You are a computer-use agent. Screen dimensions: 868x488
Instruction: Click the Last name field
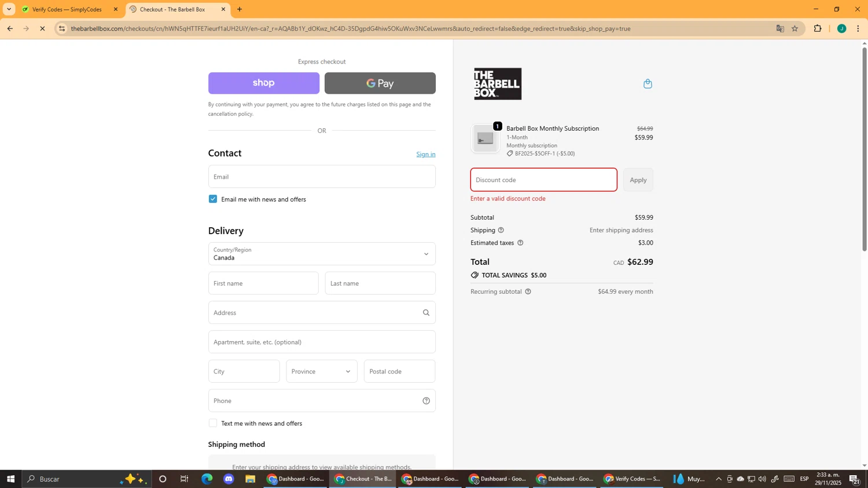click(x=380, y=283)
